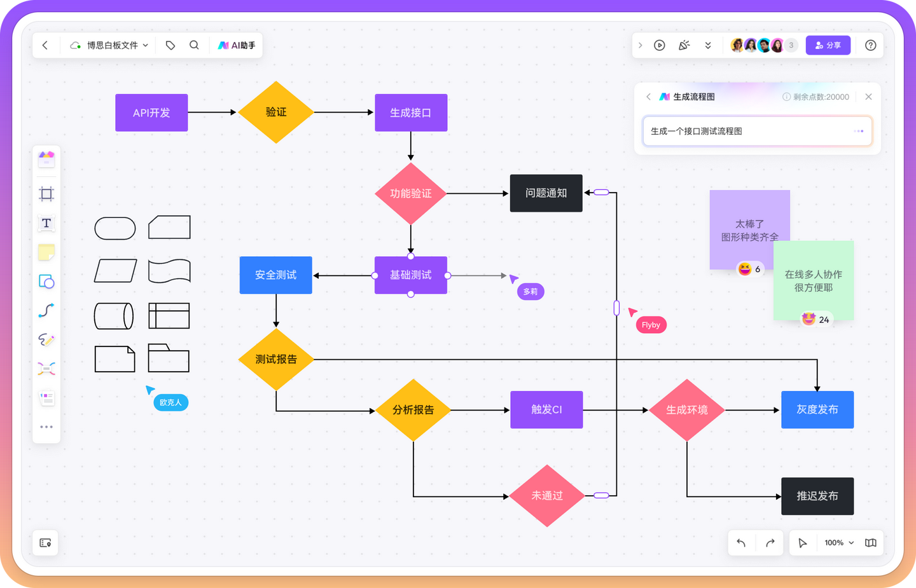This screenshot has width=916, height=588.
Task: Collapse the toolbar with the double chevron
Action: (708, 45)
